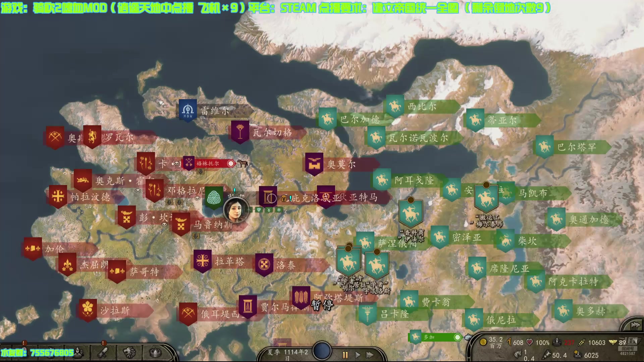Open the party screen icon
Image resolution: width=644 pixels, height=362 pixels.
pyautogui.click(x=79, y=352)
